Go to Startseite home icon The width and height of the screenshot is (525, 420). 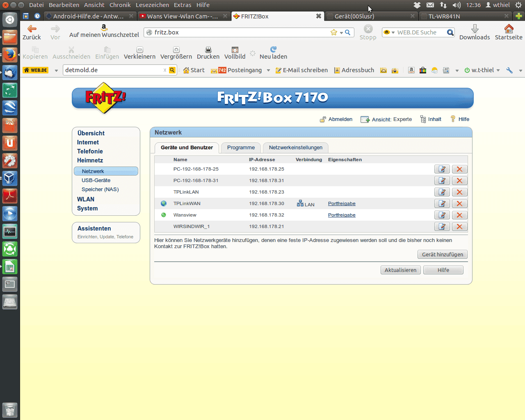click(x=509, y=28)
